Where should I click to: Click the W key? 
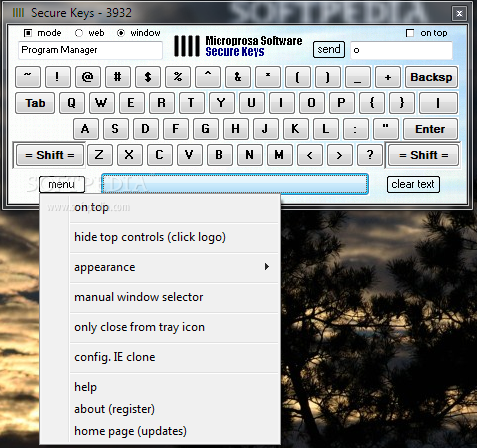102,103
